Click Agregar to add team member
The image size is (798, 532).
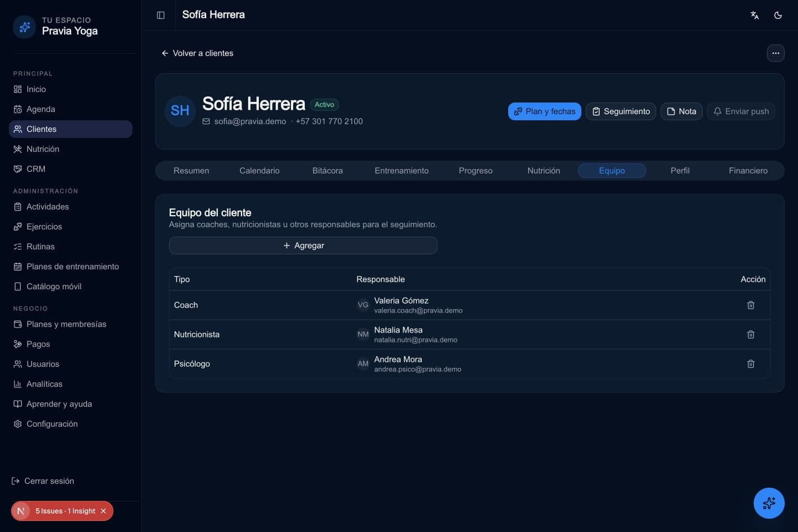coord(303,245)
